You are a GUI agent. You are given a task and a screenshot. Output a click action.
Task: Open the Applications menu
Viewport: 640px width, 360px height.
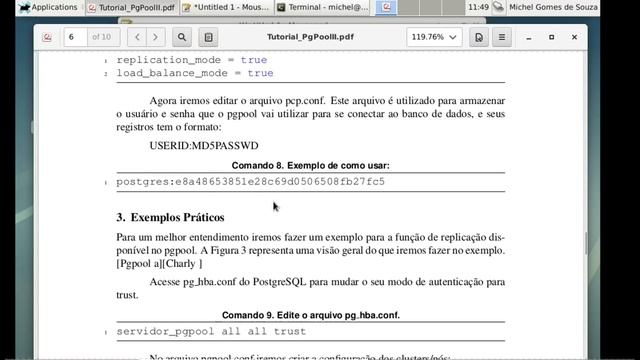pos(48,7)
